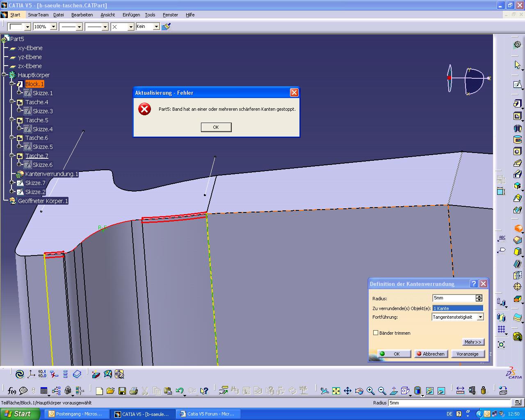Click the open file folder icon

click(110, 391)
